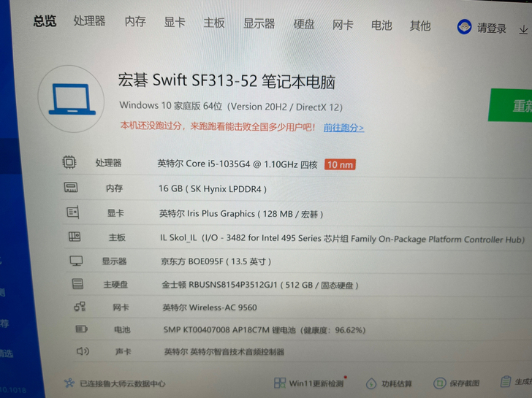Click the hard disk icon in 主硬盘 row
The width and height of the screenshot is (532, 398).
coord(77,284)
